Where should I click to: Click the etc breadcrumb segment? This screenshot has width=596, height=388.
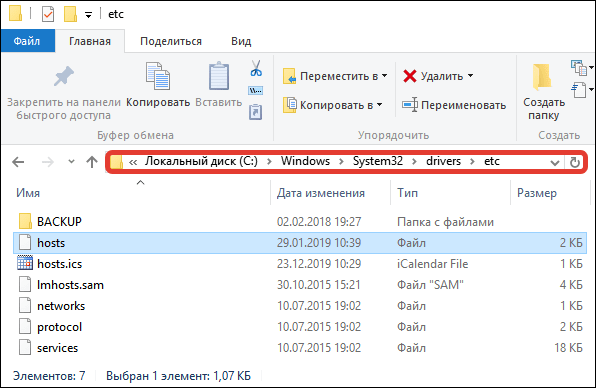point(491,161)
